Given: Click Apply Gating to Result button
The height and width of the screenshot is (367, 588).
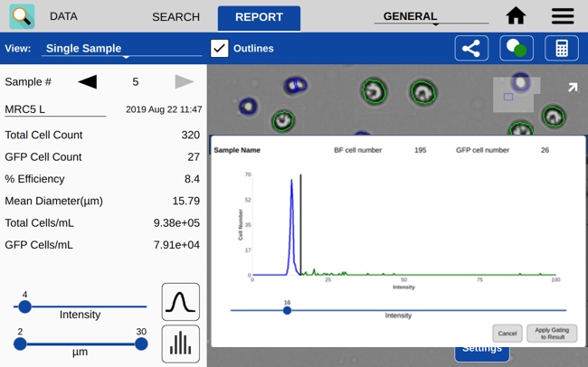Looking at the screenshot, I should 551,333.
